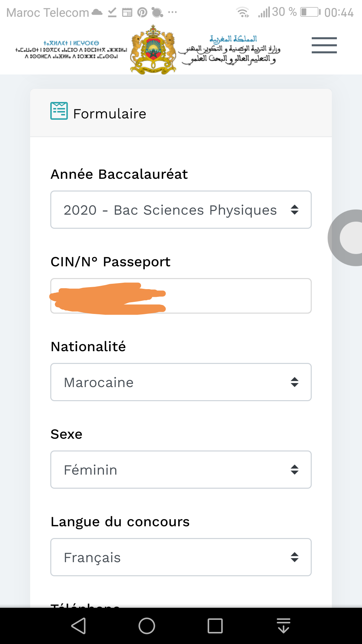
Task: Tap the Moroccan coat of arms logo
Action: point(153,50)
